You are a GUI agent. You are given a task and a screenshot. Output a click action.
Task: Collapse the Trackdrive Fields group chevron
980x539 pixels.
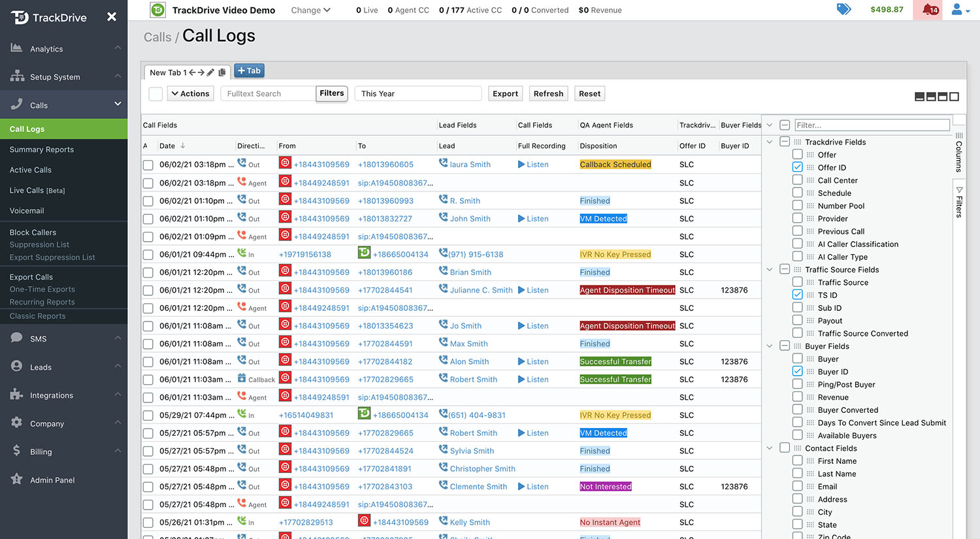coord(770,142)
